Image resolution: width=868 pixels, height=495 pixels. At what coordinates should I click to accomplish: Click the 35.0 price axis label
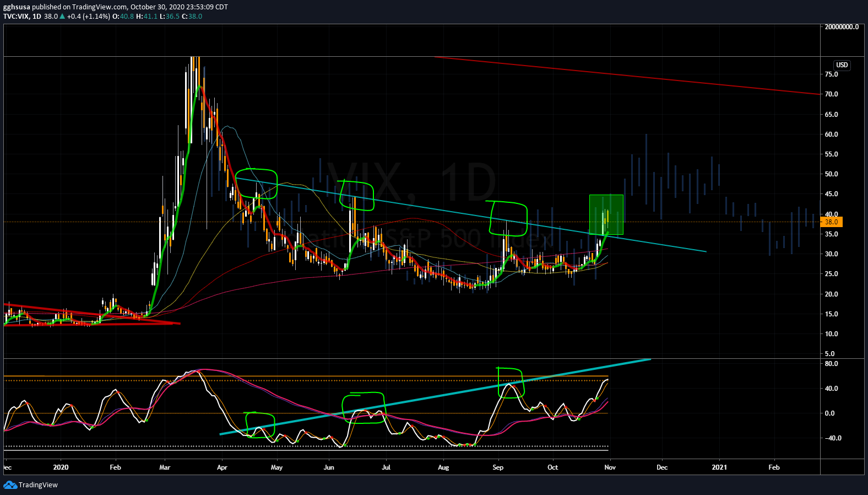(831, 234)
